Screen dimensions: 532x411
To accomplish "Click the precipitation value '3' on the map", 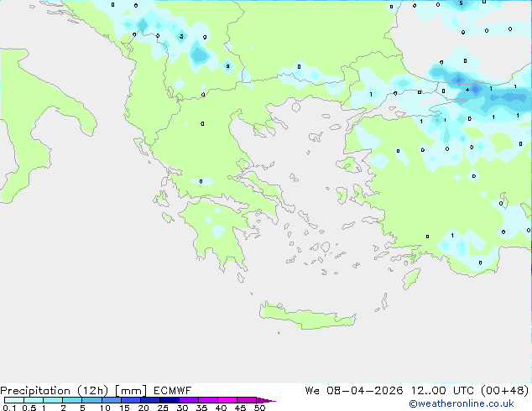I will point(181,36).
